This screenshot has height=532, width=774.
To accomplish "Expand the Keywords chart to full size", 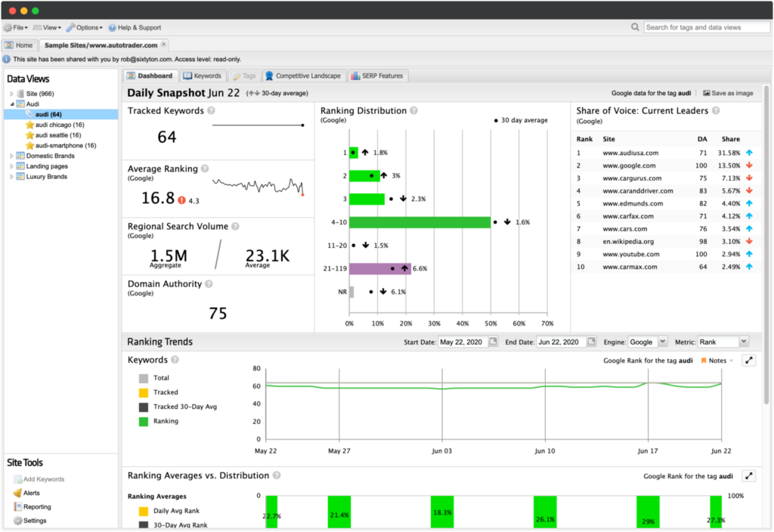I will click(x=749, y=360).
